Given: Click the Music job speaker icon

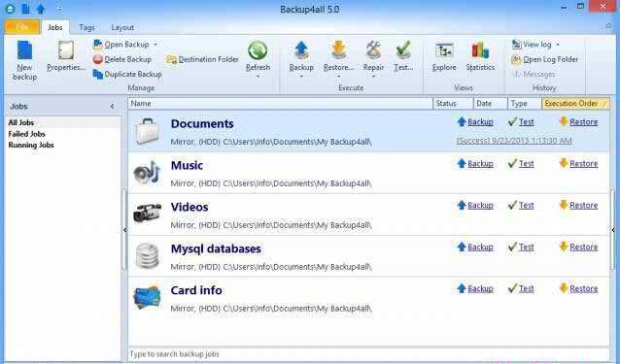Looking at the screenshot, I should click(x=147, y=173).
